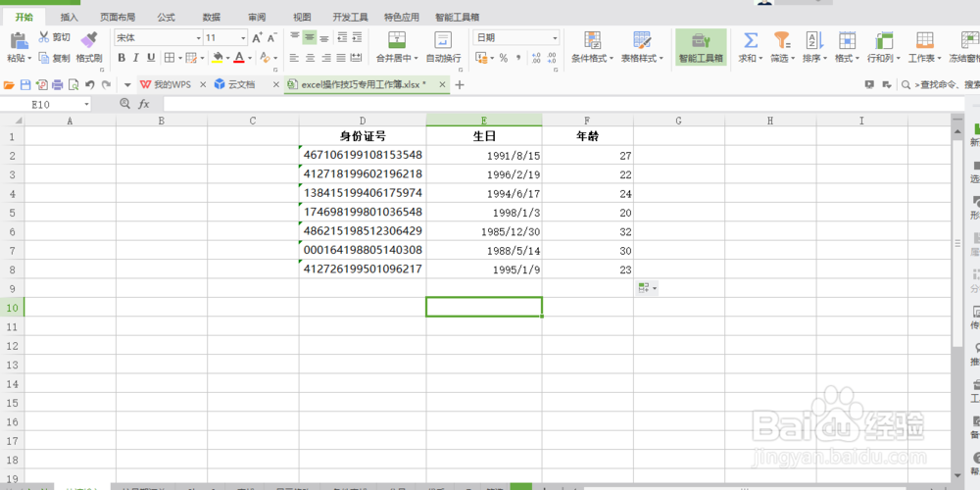Decrease font size with A- icon
This screenshot has width=980, height=490.
click(x=272, y=38)
